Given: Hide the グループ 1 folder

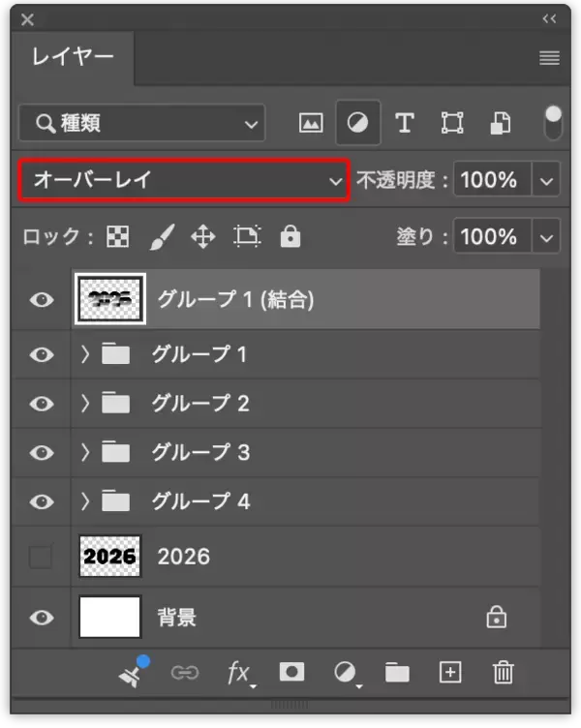Looking at the screenshot, I should (42, 355).
